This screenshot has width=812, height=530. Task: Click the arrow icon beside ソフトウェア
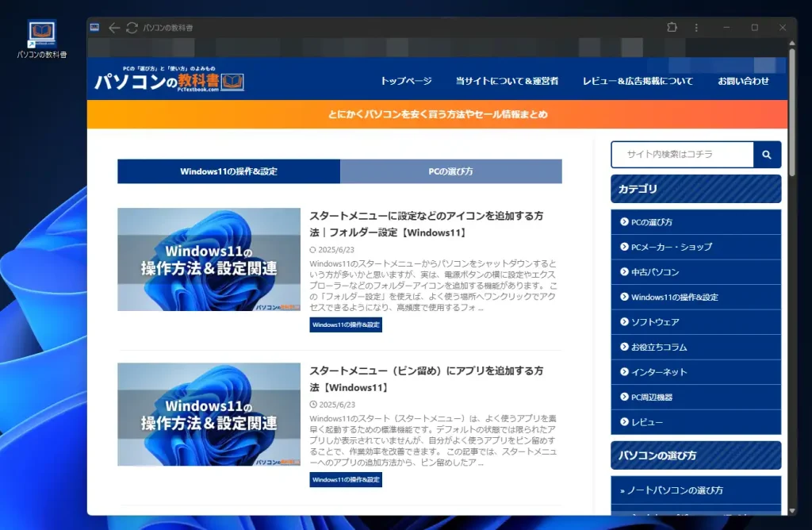(x=624, y=322)
